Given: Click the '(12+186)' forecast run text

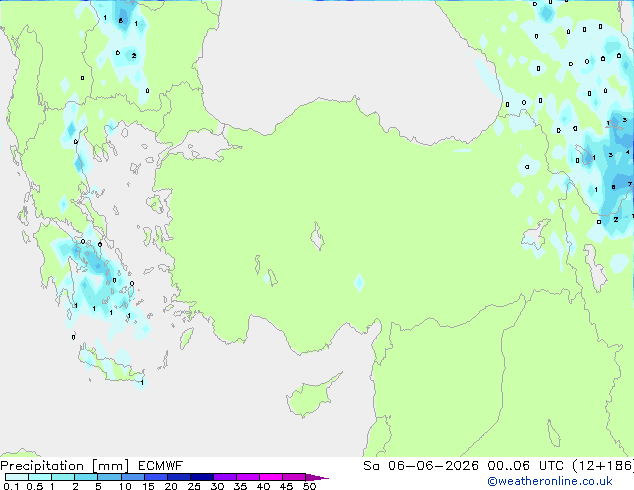Looking at the screenshot, I should click(x=603, y=466).
